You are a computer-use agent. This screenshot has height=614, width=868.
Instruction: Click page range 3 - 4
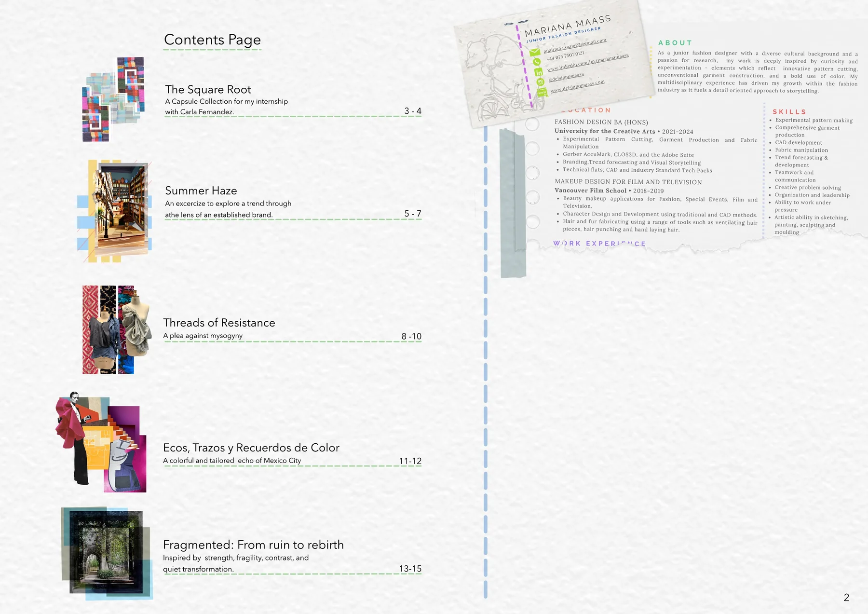[x=413, y=111]
